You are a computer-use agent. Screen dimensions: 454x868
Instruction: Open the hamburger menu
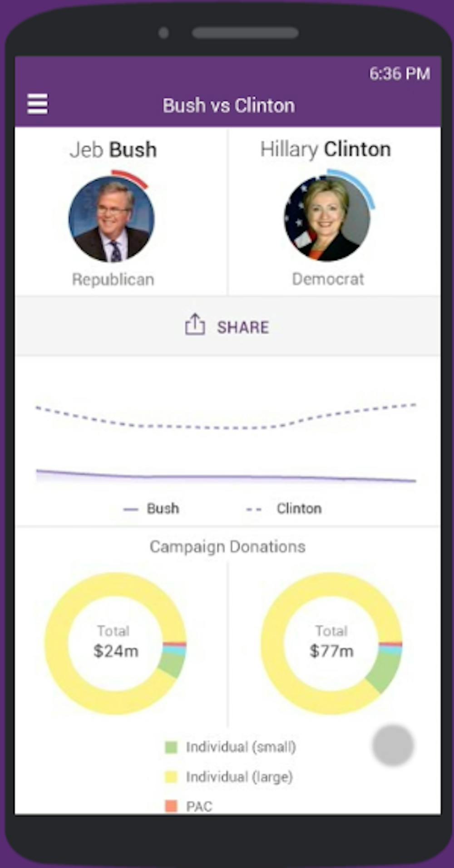coord(37,104)
